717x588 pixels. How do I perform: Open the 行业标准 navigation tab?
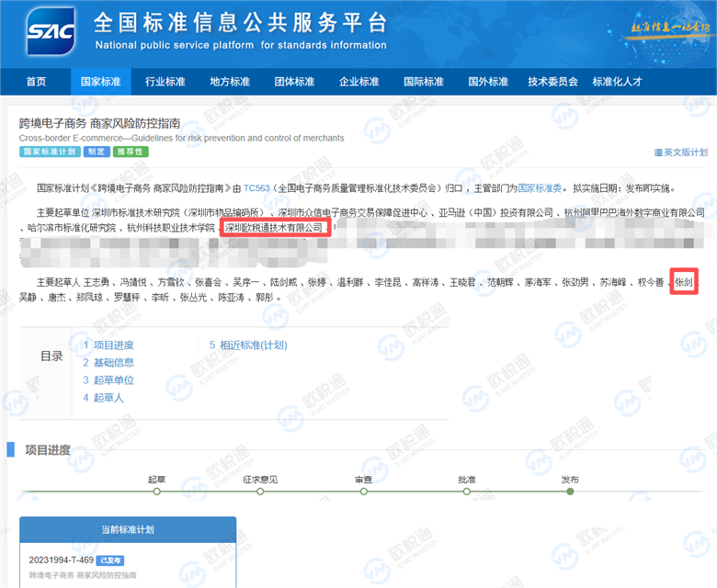(x=165, y=82)
